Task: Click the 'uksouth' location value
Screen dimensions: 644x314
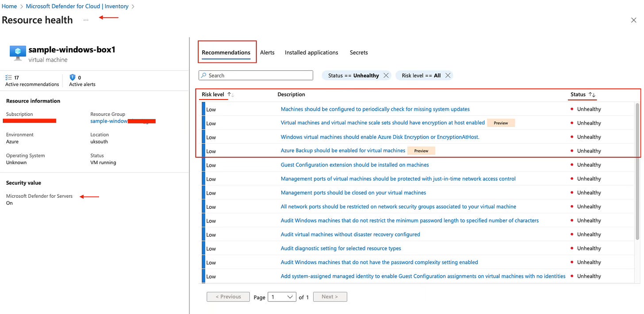Action: coord(99,142)
